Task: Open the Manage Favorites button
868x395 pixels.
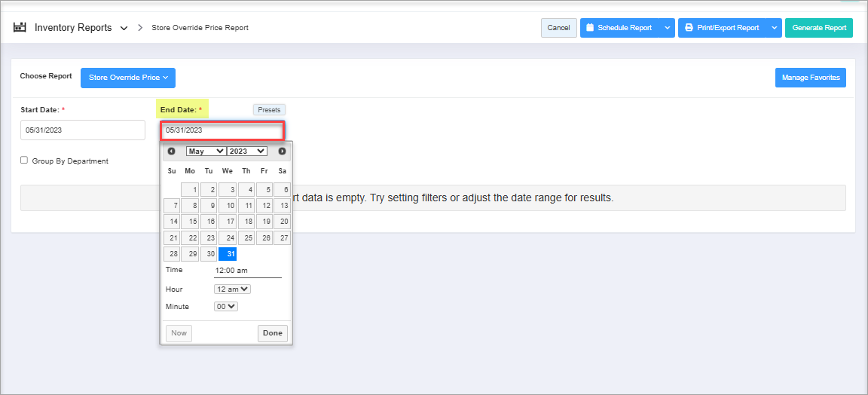Action: click(810, 78)
